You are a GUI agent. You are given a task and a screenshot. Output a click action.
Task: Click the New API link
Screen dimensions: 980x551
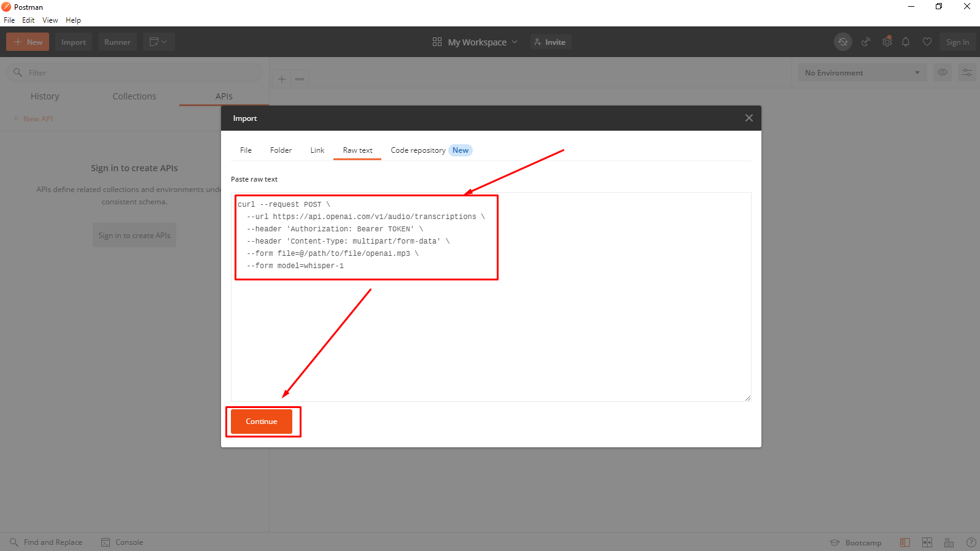pos(33,118)
